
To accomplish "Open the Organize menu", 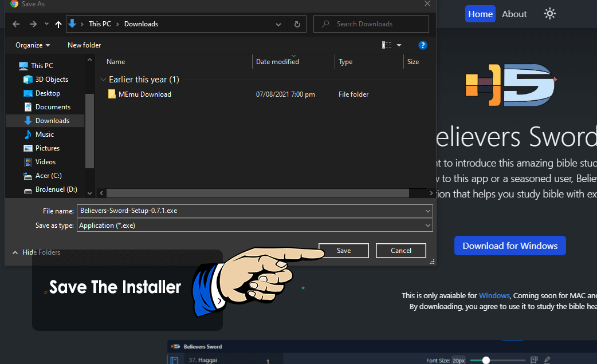I will pos(33,45).
